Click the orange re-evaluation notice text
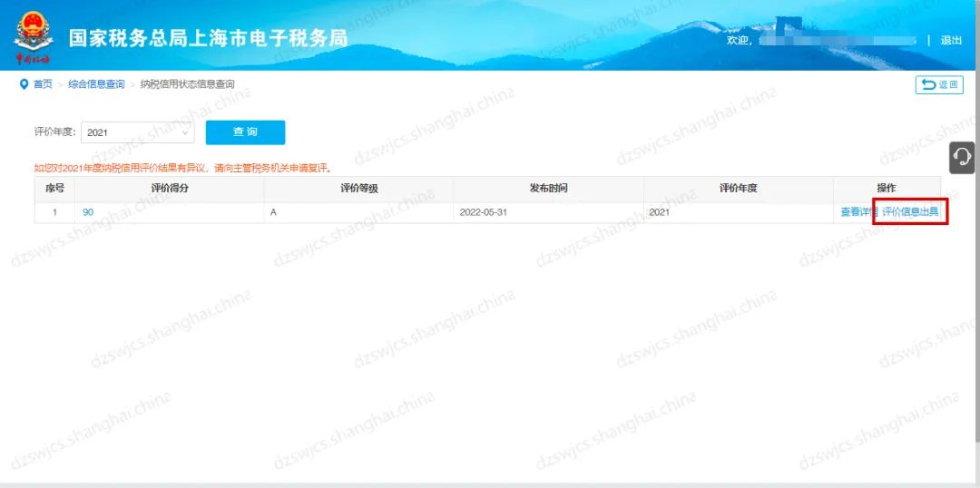980x488 pixels. [x=182, y=169]
